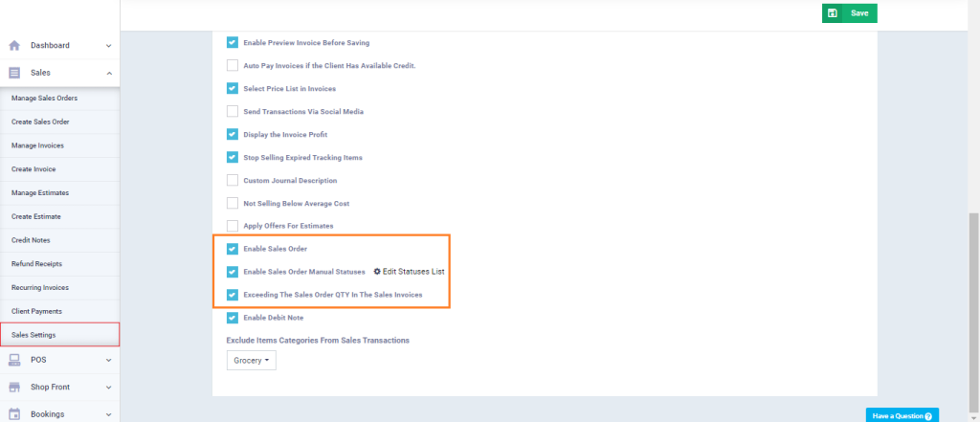Image resolution: width=980 pixels, height=422 pixels.
Task: Click the floppy disk icon on Save
Action: 833,13
